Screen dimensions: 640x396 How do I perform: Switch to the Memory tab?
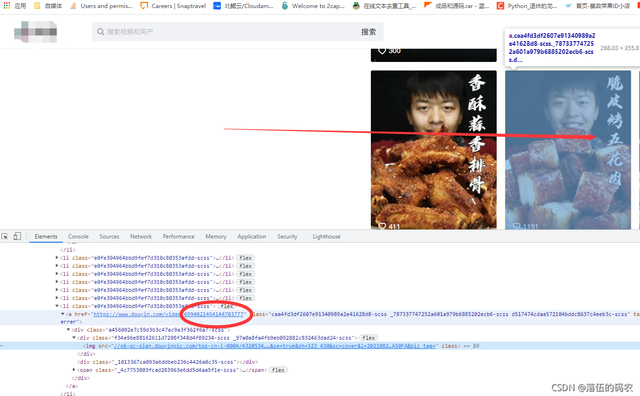coord(216,236)
